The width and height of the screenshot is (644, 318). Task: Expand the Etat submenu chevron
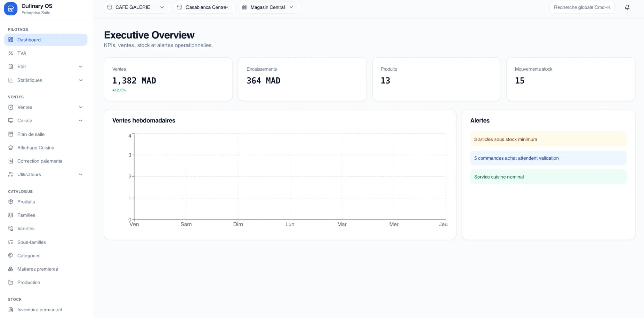[80, 66]
